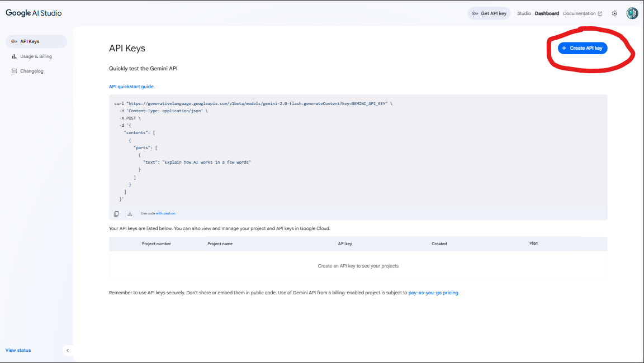Open the pay-as-you-go pricing link
Image resolution: width=644 pixels, height=363 pixels.
(433, 293)
